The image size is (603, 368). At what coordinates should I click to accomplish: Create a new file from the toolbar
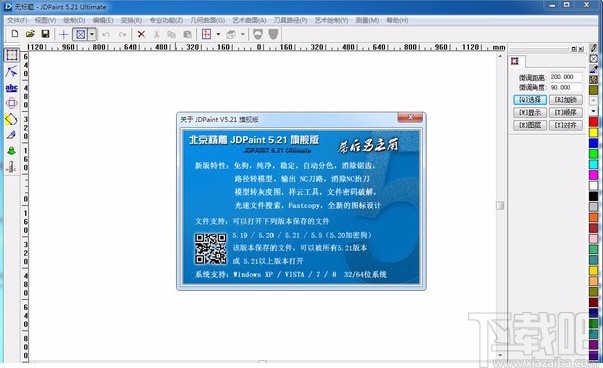[x=15, y=34]
